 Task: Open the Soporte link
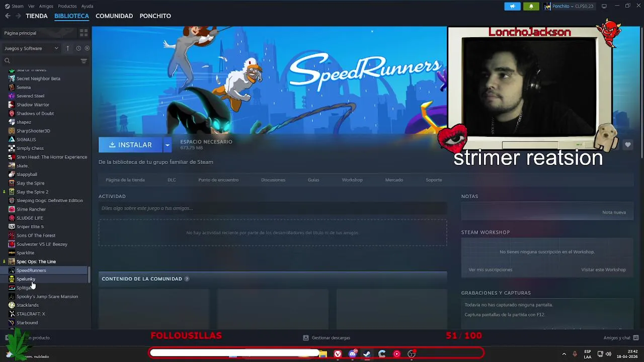tap(434, 180)
